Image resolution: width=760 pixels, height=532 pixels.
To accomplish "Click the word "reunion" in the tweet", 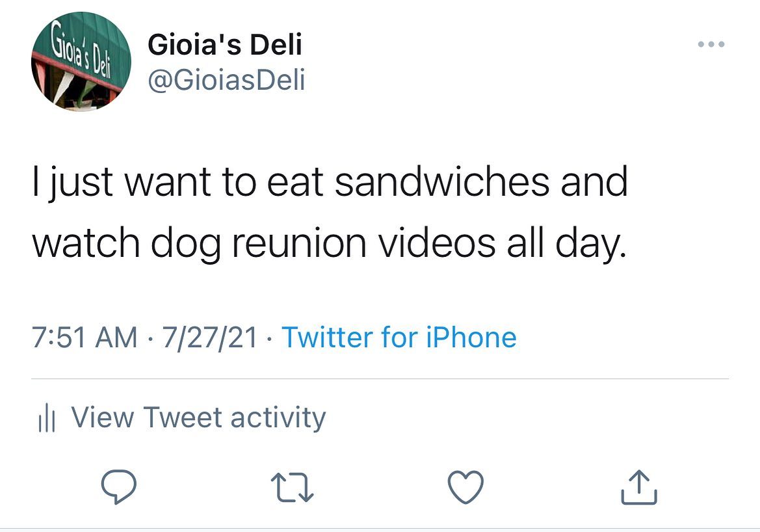I will pyautogui.click(x=295, y=242).
